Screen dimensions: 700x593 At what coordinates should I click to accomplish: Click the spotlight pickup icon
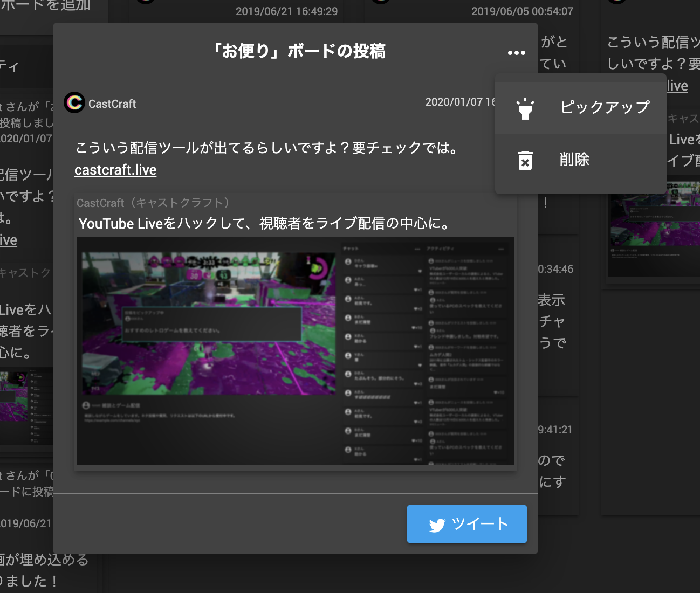[x=525, y=108]
